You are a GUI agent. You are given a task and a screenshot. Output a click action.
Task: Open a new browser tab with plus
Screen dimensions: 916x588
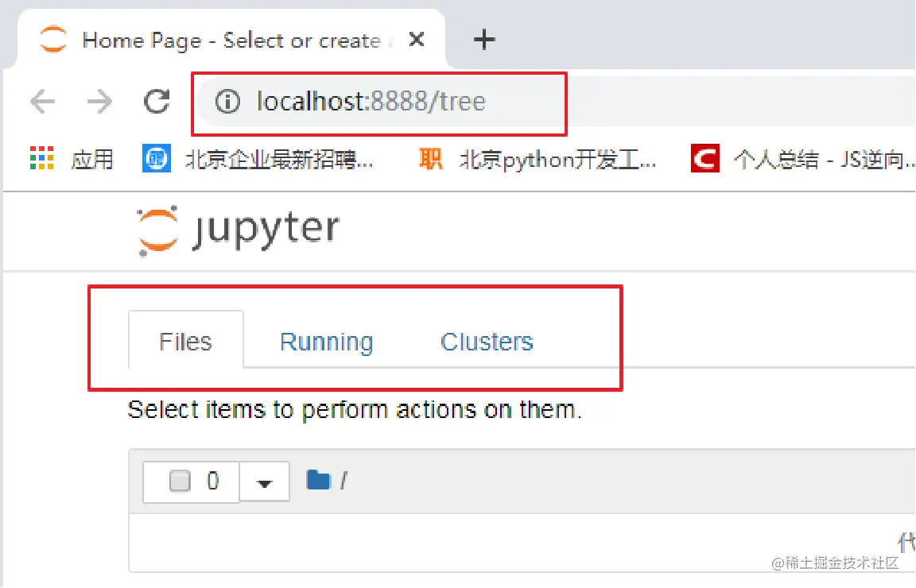(x=483, y=40)
